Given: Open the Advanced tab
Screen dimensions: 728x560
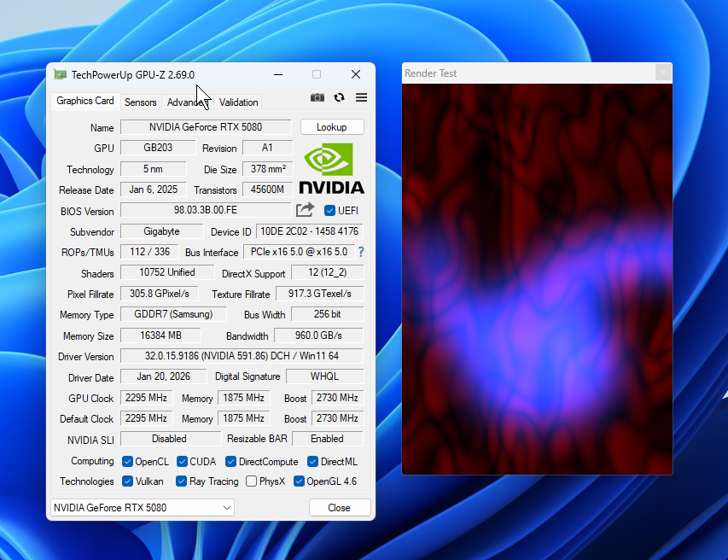Looking at the screenshot, I should pyautogui.click(x=187, y=102).
